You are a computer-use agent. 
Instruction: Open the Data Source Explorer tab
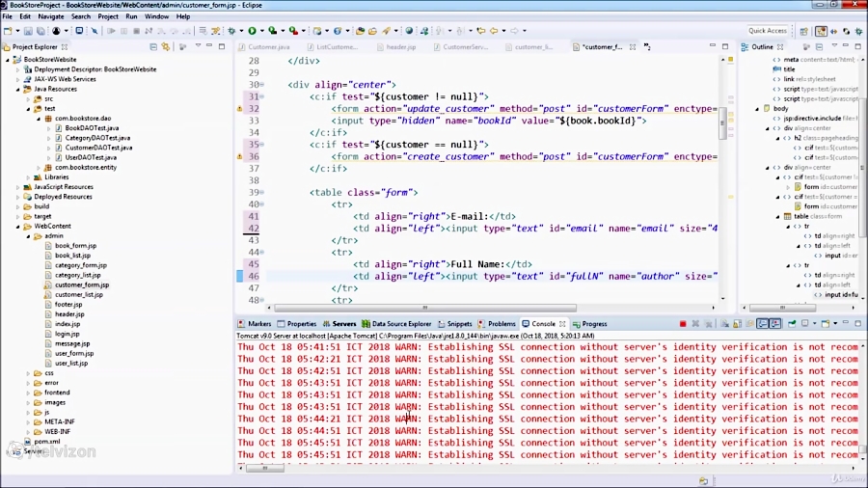[x=396, y=324]
